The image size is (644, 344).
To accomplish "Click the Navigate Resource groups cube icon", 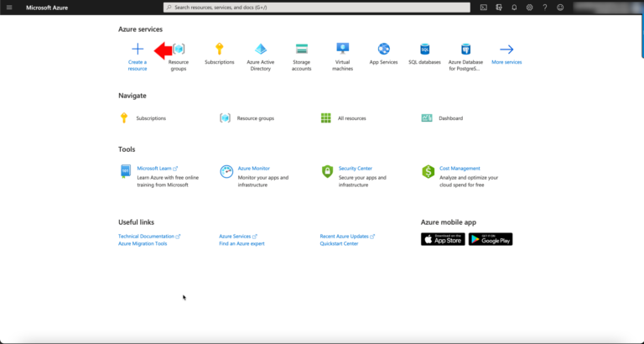I will click(x=225, y=118).
